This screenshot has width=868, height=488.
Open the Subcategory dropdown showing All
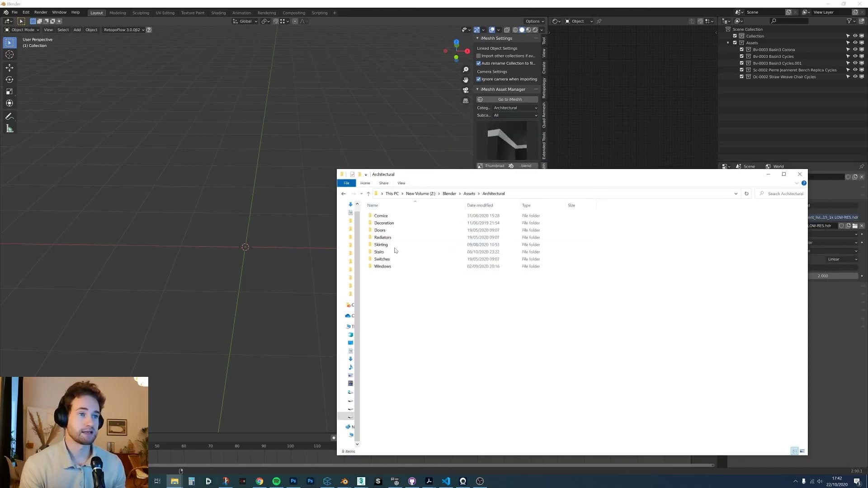[x=515, y=115]
